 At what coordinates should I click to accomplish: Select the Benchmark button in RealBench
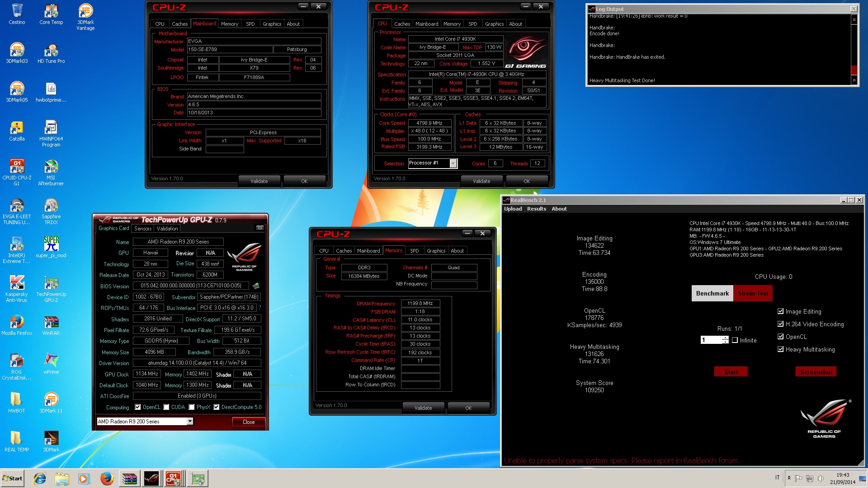[x=712, y=293]
